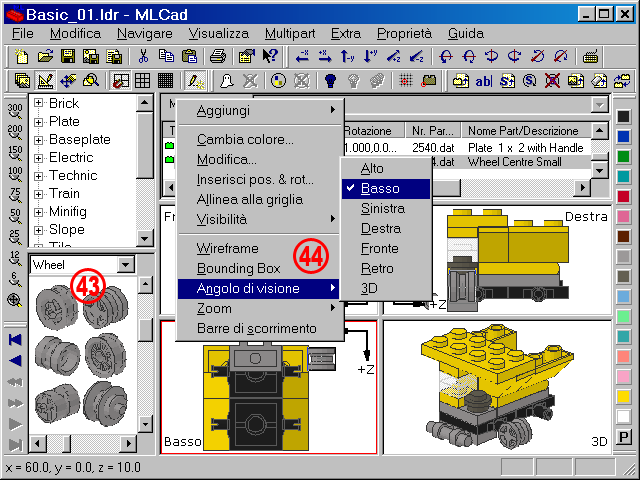
Task: Switch to edit mode with ruler-pencil icon
Action: pos(45,80)
